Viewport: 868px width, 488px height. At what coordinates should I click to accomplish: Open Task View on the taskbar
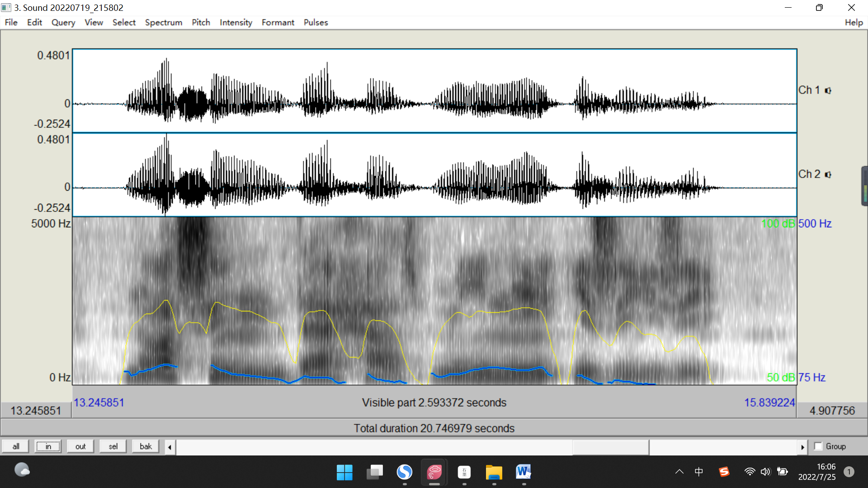coord(374,472)
